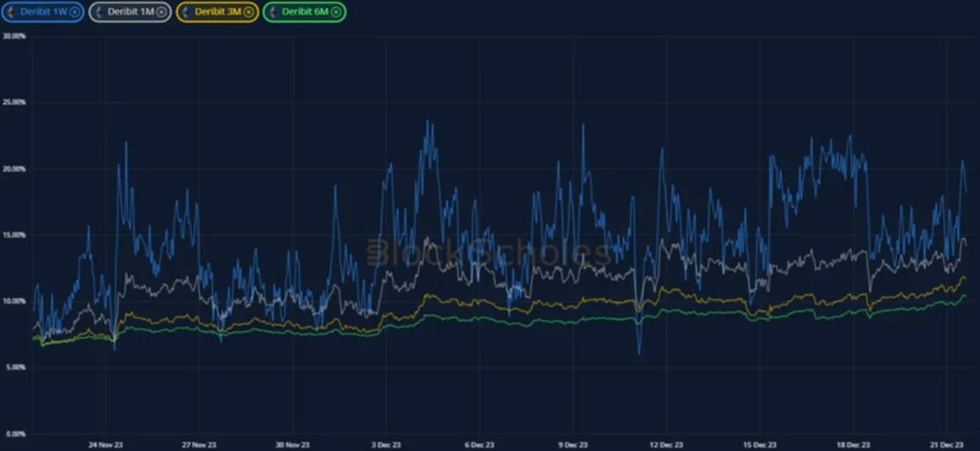Select the yellow Deribit 3M label
This screenshot has height=451, width=980.
(x=218, y=12)
